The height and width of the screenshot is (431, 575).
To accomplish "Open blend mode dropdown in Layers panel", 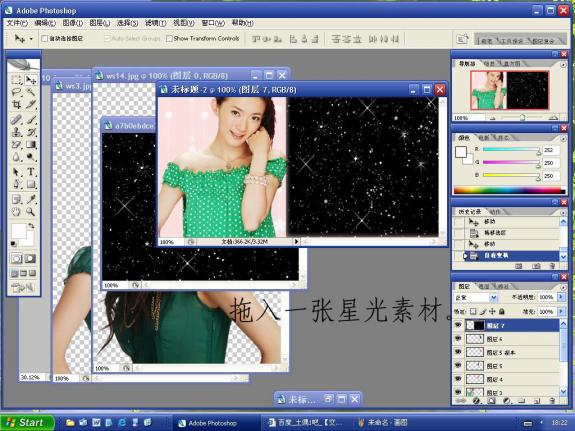I will 494,297.
